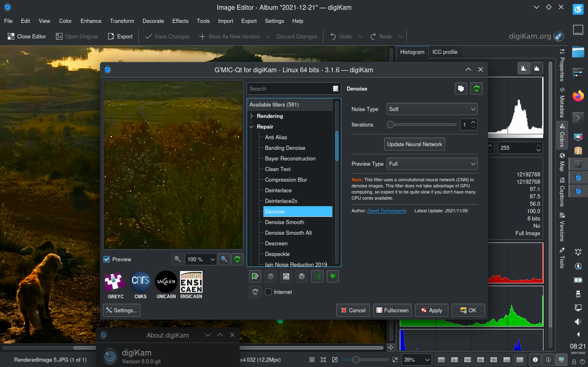Switch to ICC profile tab
This screenshot has height=367, width=588.
click(x=445, y=52)
